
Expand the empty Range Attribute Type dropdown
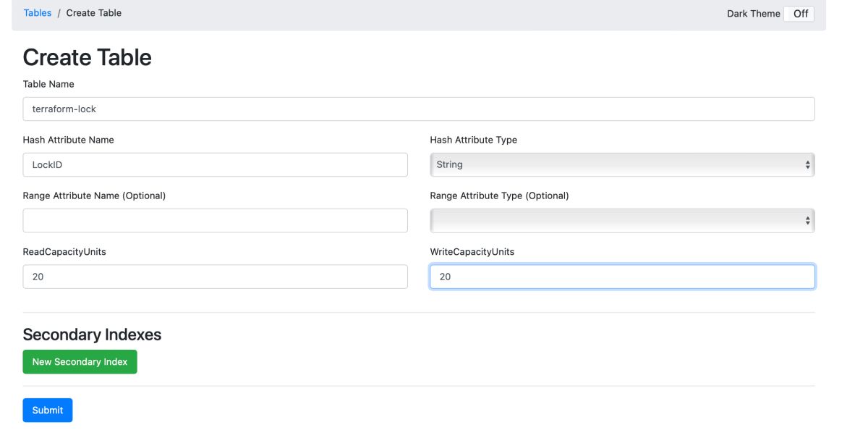[x=622, y=221]
